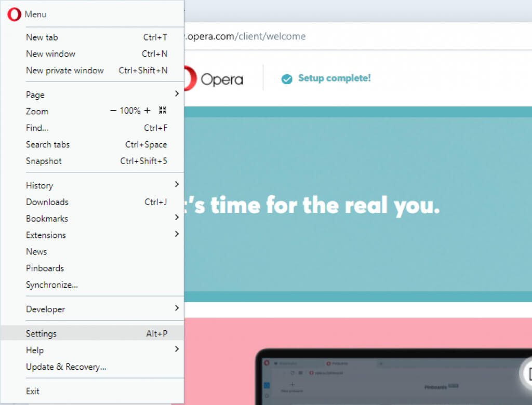
Task: Click the zoom in plus icon
Action: pyautogui.click(x=147, y=111)
